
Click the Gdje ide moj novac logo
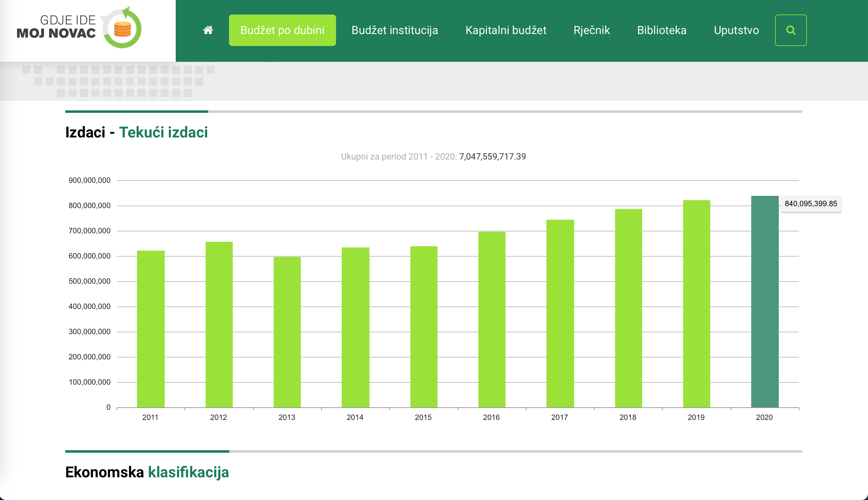click(x=80, y=27)
